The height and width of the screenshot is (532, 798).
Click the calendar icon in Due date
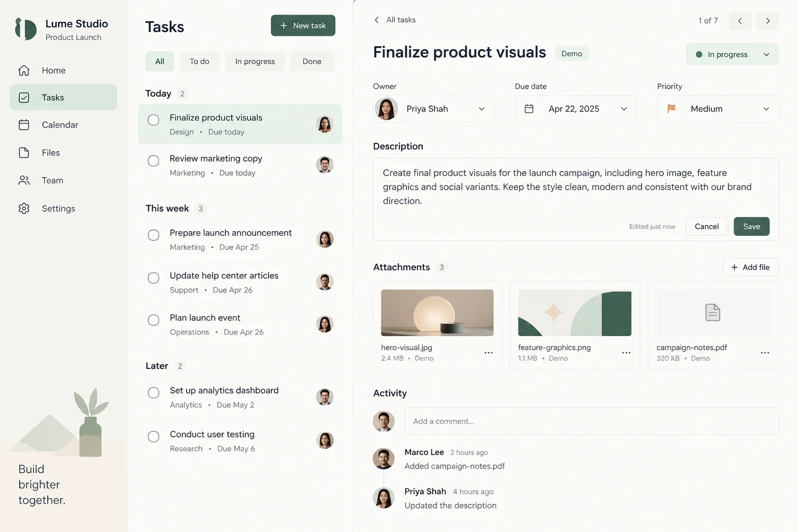pyautogui.click(x=529, y=109)
